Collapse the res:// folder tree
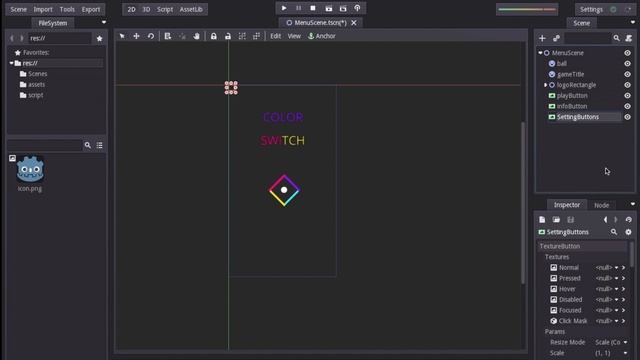 pos(11,63)
